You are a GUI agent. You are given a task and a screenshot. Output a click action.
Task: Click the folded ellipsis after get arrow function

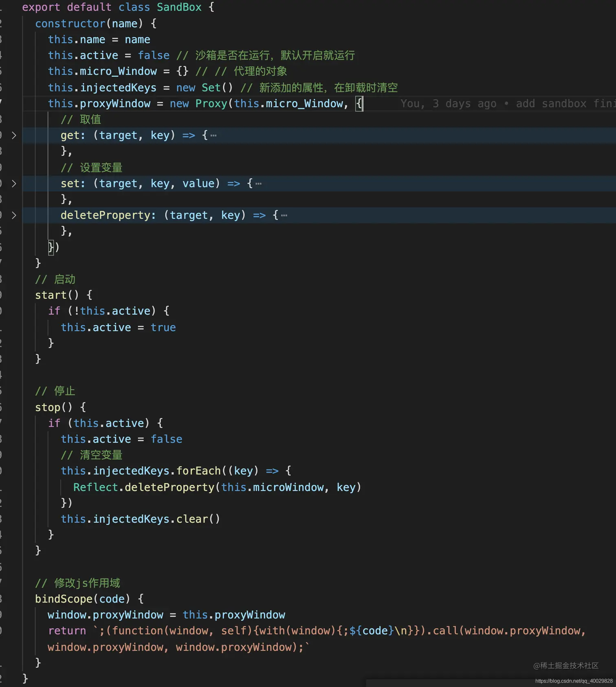213,135
